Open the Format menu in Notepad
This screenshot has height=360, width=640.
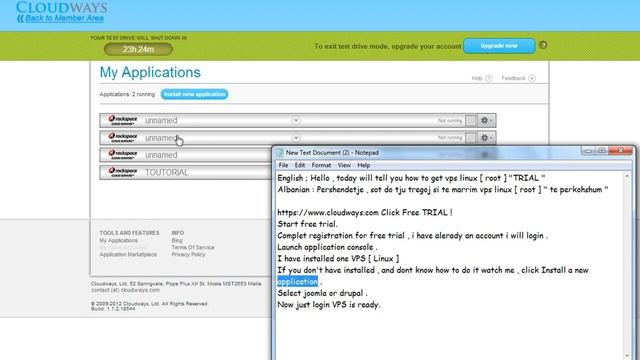(321, 165)
